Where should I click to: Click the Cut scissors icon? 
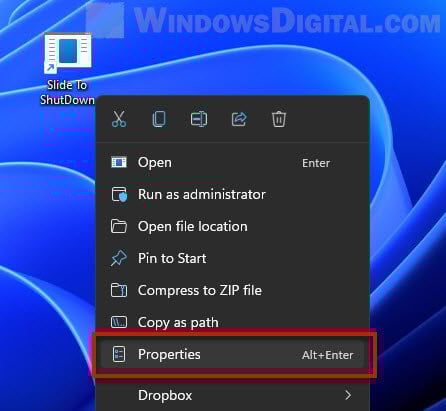pos(119,119)
